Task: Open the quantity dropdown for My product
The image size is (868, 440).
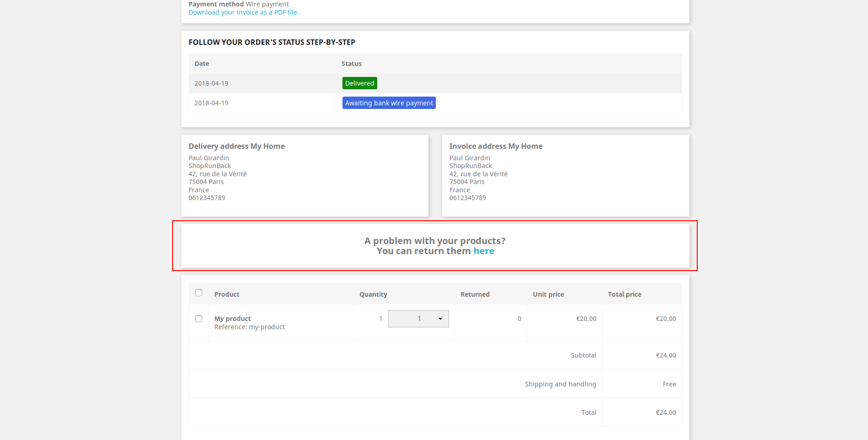Action: coord(418,319)
